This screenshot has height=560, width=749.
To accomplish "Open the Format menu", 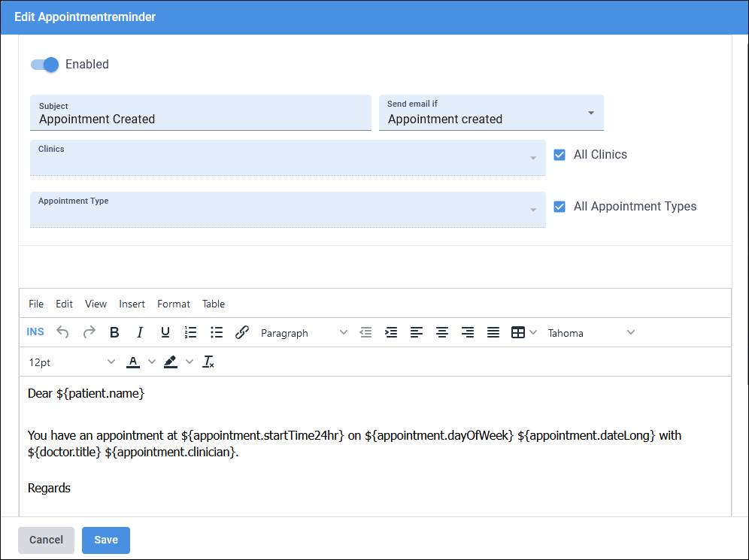I will (173, 304).
